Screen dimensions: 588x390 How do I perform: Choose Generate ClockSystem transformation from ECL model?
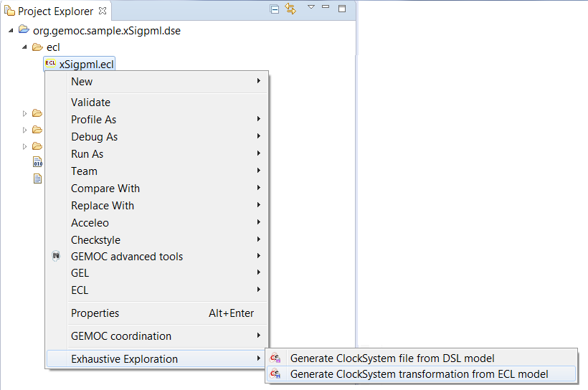pos(419,374)
